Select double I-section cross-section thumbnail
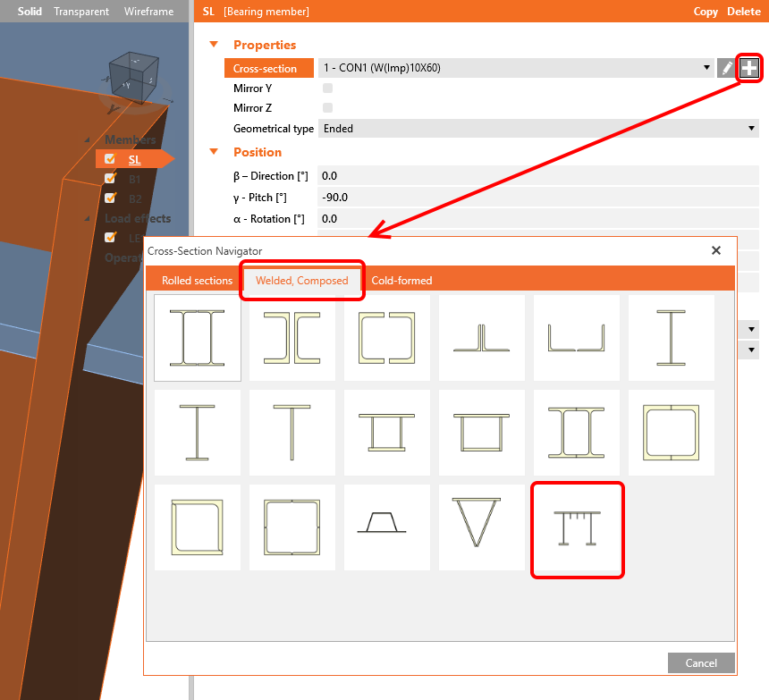769x700 pixels. tap(197, 338)
